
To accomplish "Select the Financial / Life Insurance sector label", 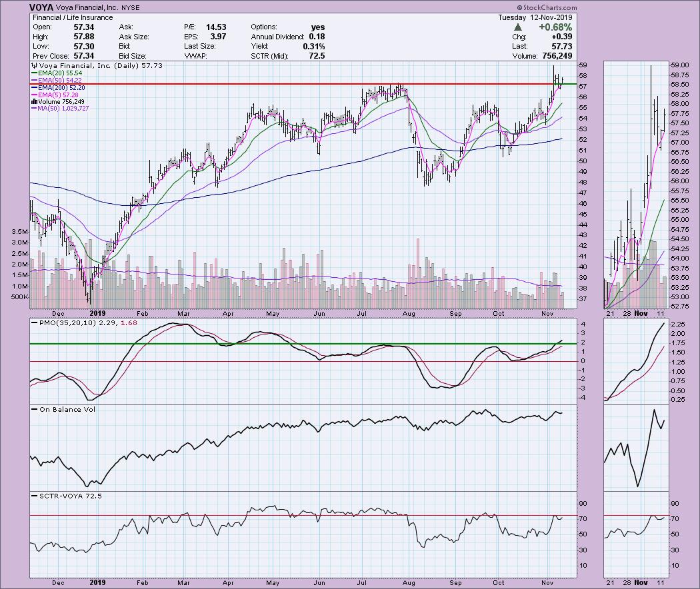I will pyautogui.click(x=73, y=17).
